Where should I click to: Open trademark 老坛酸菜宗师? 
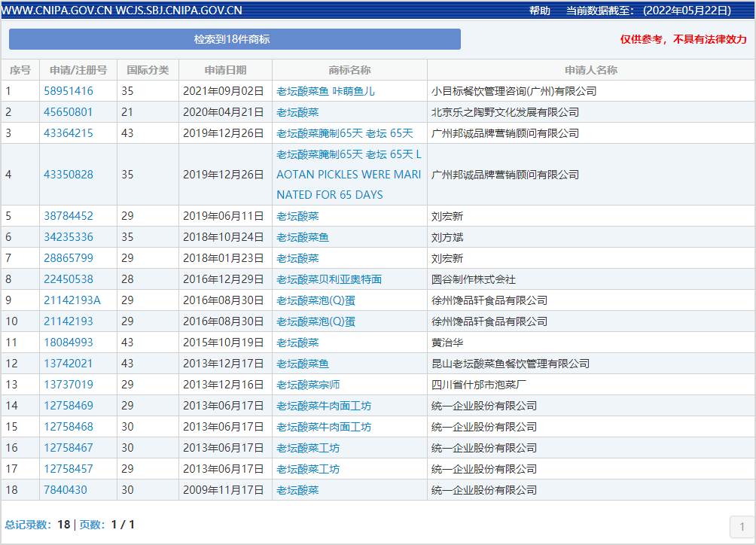coord(308,385)
